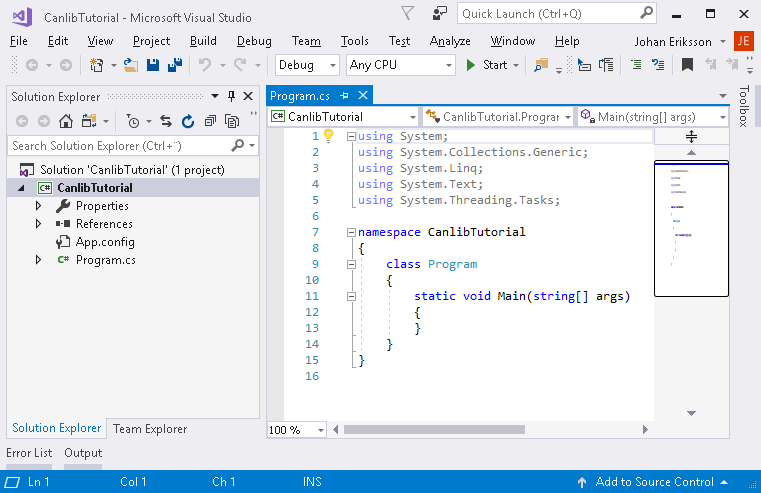The width and height of the screenshot is (761, 493).
Task: Click the Find in Files icon
Action: click(x=541, y=65)
